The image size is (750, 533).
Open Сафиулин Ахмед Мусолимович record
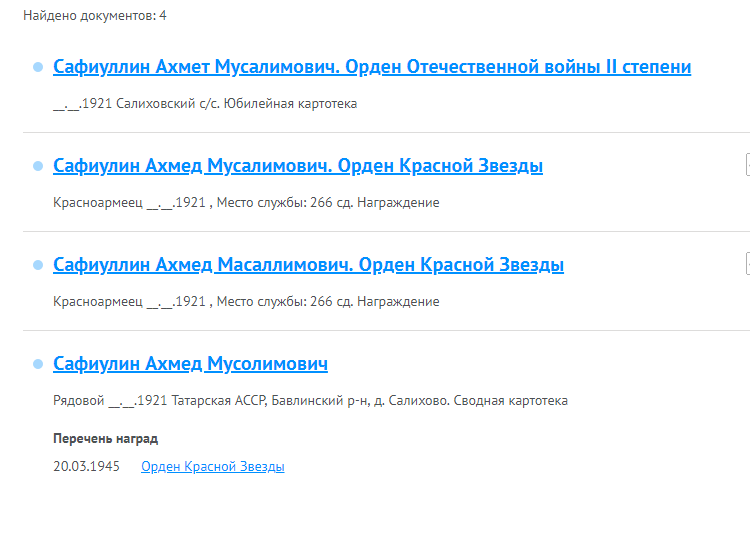click(190, 364)
